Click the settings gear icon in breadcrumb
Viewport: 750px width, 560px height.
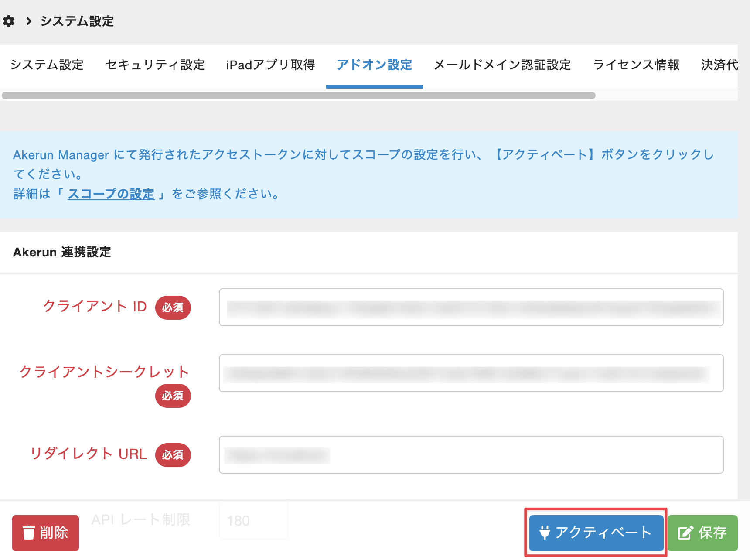point(9,21)
